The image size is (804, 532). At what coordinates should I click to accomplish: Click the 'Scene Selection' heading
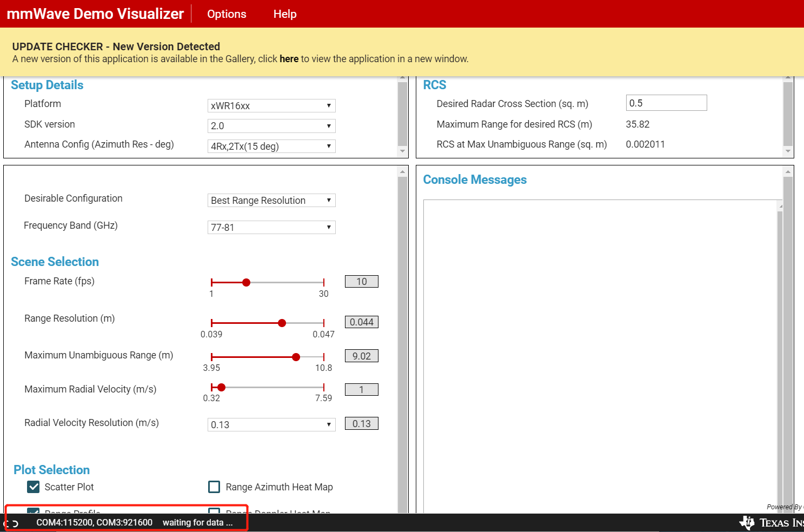[55, 262]
